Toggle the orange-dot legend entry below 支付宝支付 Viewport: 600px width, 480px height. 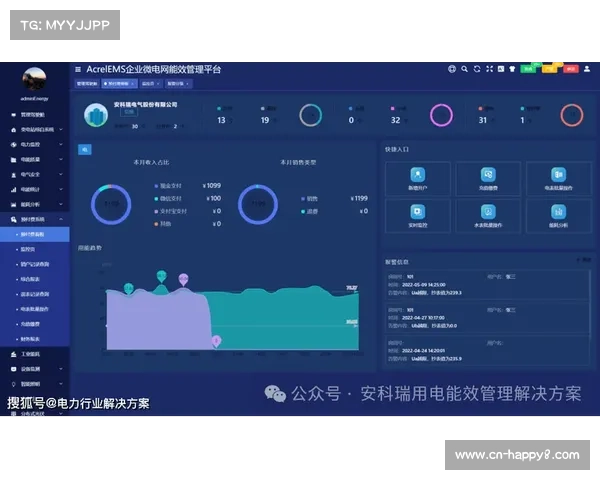[163, 224]
